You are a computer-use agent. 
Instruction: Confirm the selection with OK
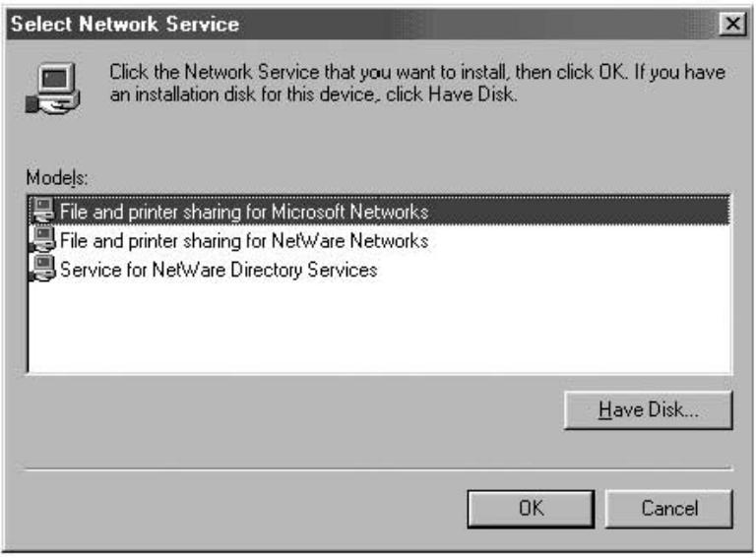pyautogui.click(x=531, y=509)
